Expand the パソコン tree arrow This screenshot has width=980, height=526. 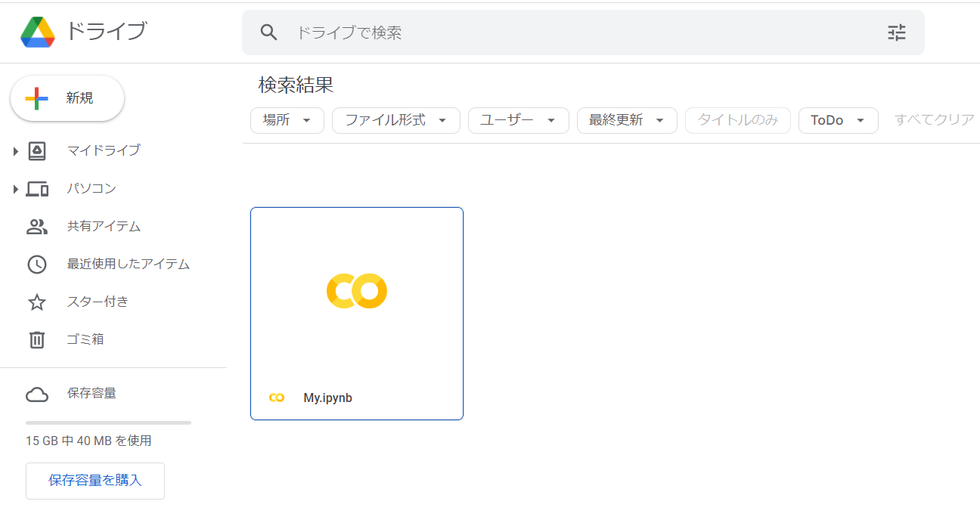(x=15, y=189)
